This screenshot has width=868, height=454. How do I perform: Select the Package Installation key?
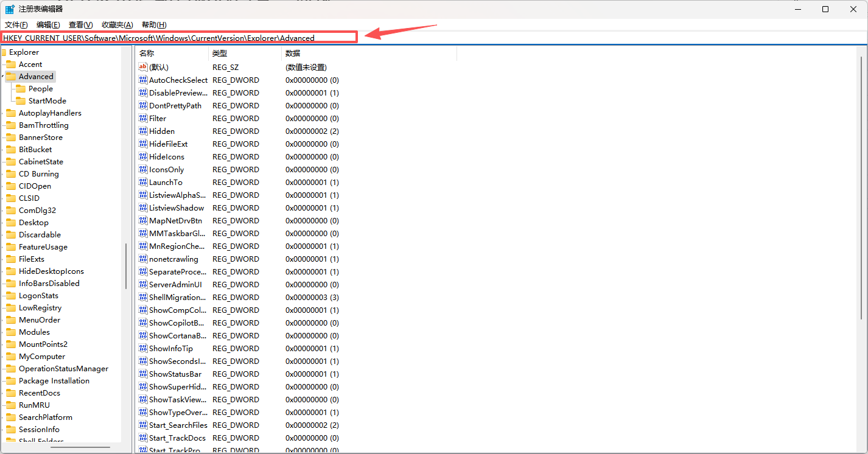coord(54,381)
